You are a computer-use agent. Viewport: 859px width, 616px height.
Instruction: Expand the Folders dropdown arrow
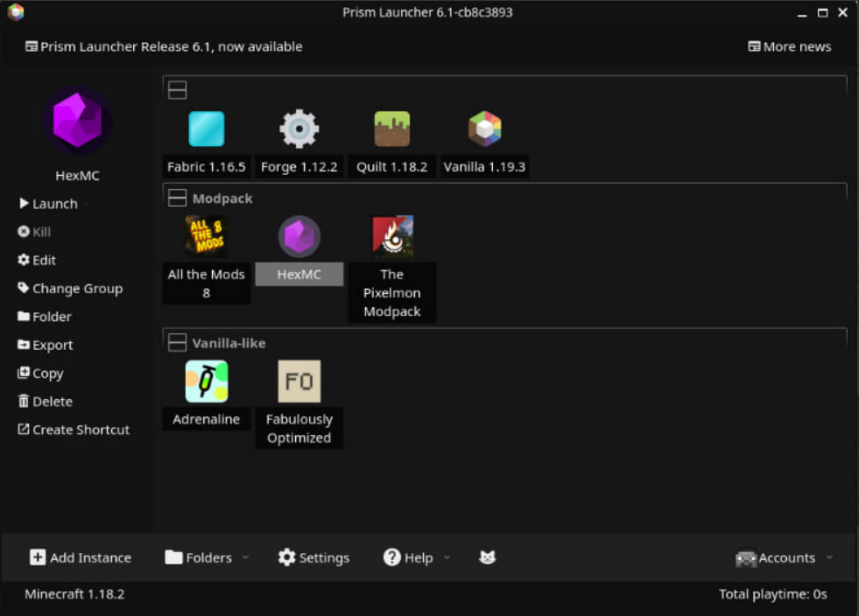[x=245, y=557]
